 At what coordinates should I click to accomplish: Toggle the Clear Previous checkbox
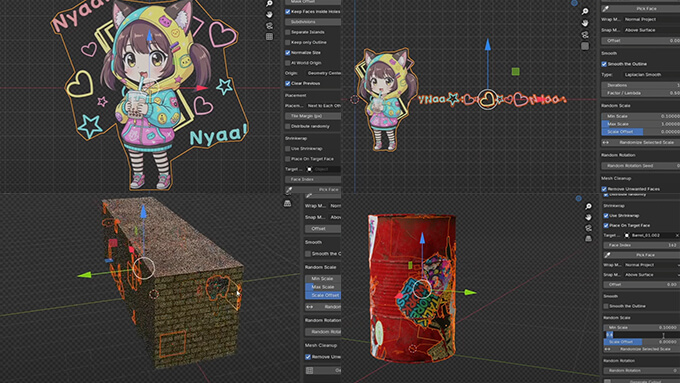click(x=288, y=83)
